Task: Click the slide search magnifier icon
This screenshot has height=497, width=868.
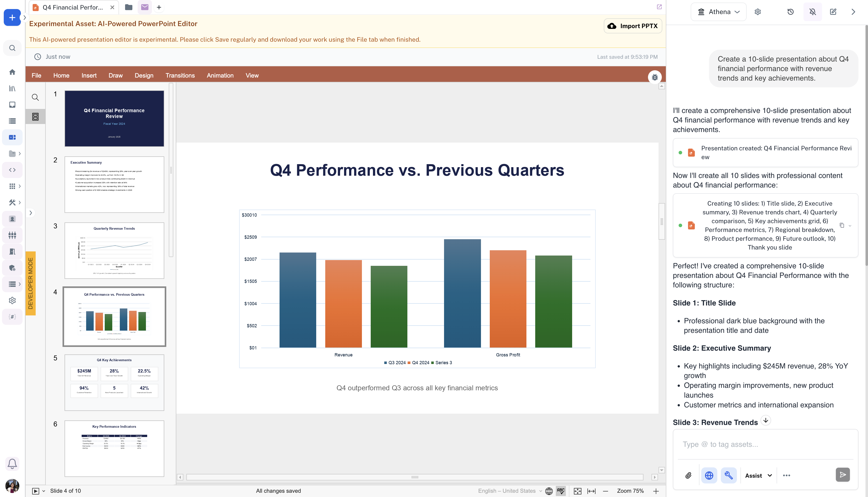Action: [35, 97]
